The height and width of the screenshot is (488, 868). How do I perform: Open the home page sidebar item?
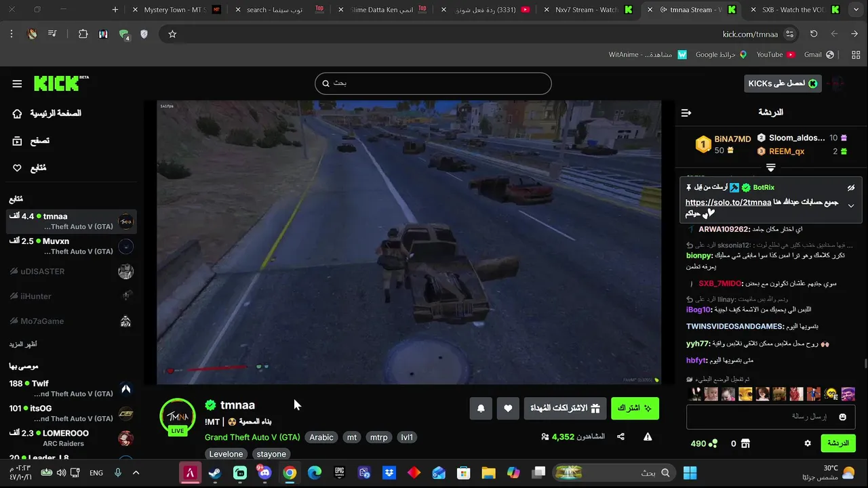47,113
